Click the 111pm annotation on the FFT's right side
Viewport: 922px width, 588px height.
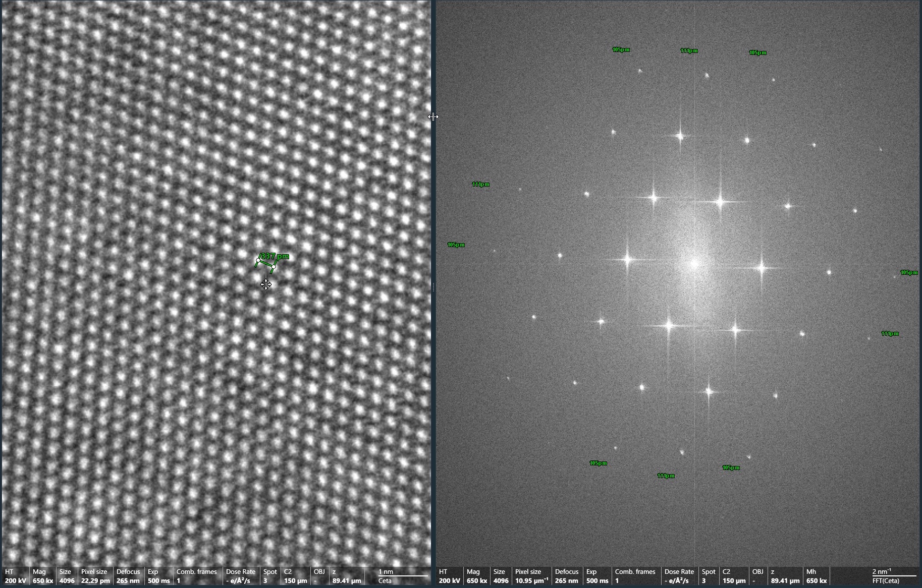pos(890,333)
